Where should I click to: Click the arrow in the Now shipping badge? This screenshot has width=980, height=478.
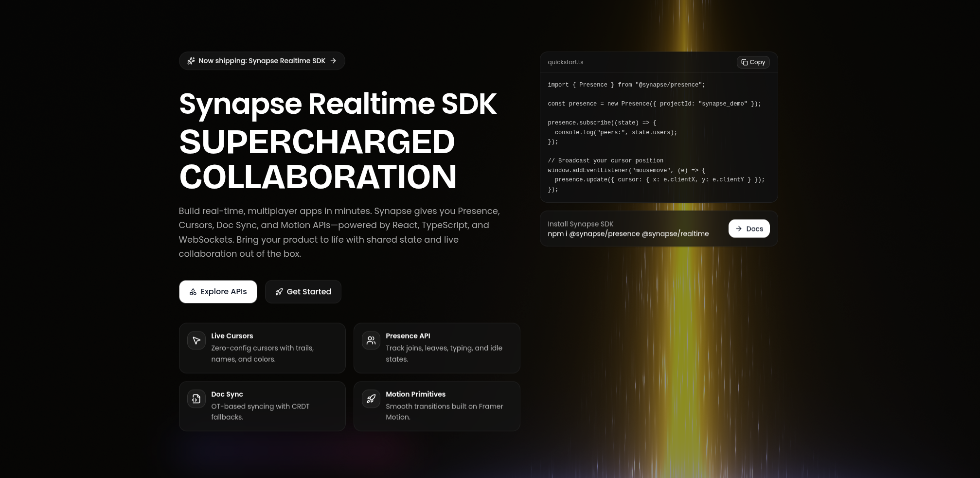click(333, 61)
